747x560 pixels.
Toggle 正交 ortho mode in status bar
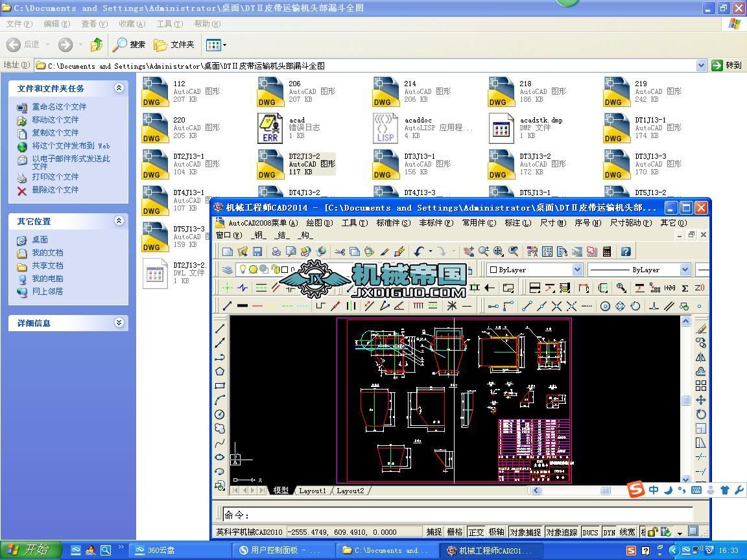[476, 532]
